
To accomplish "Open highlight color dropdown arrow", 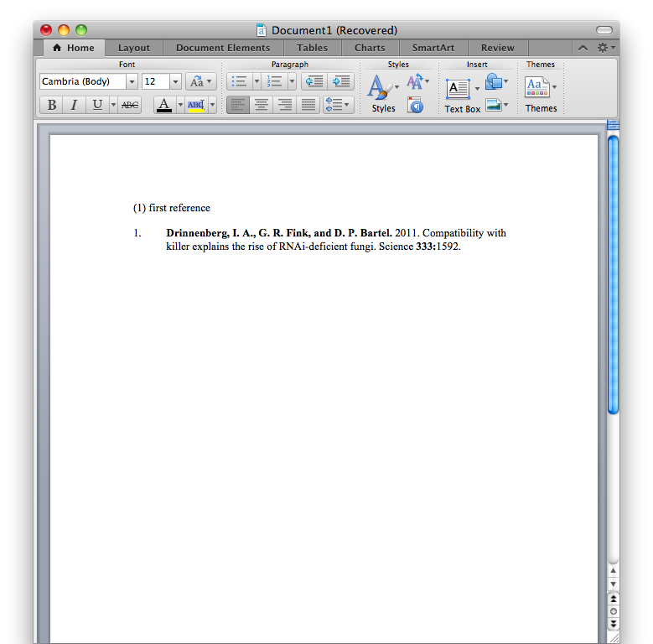I will (212, 105).
